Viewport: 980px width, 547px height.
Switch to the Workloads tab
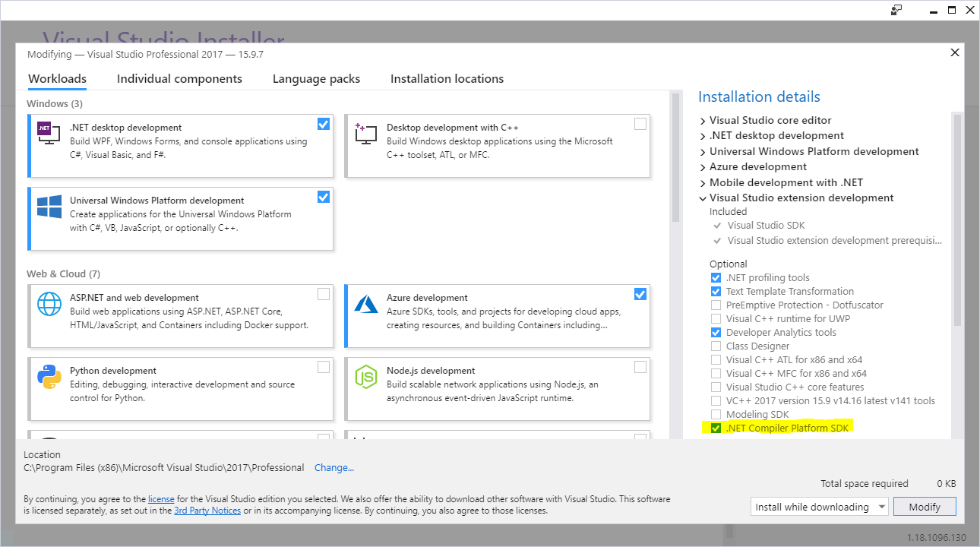point(57,78)
